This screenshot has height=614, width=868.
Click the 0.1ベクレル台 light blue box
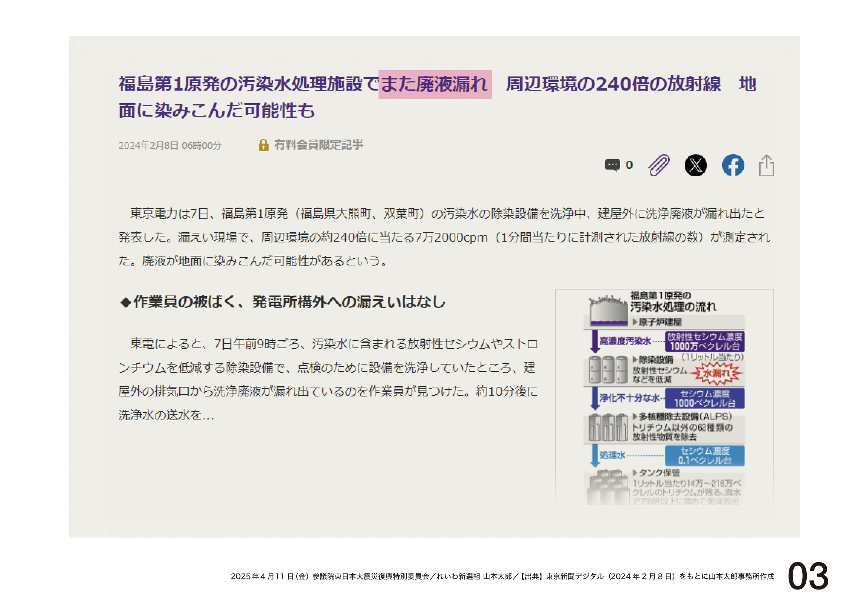pyautogui.click(x=705, y=455)
